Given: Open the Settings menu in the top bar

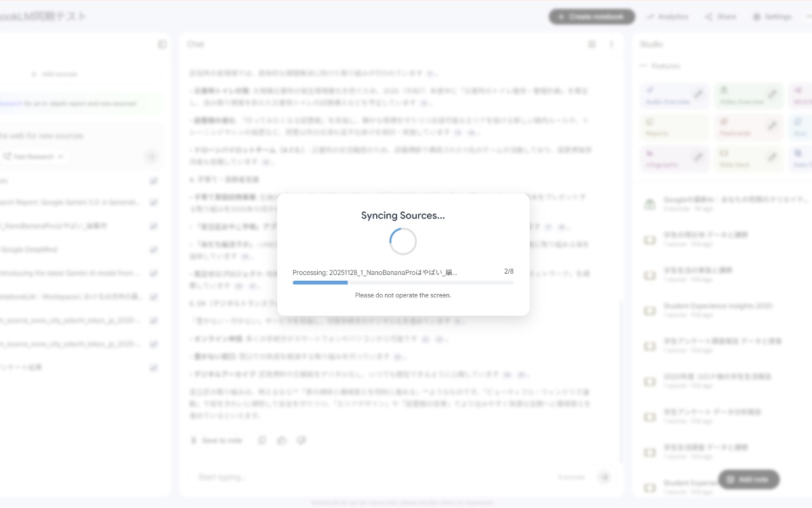Looking at the screenshot, I should point(773,17).
